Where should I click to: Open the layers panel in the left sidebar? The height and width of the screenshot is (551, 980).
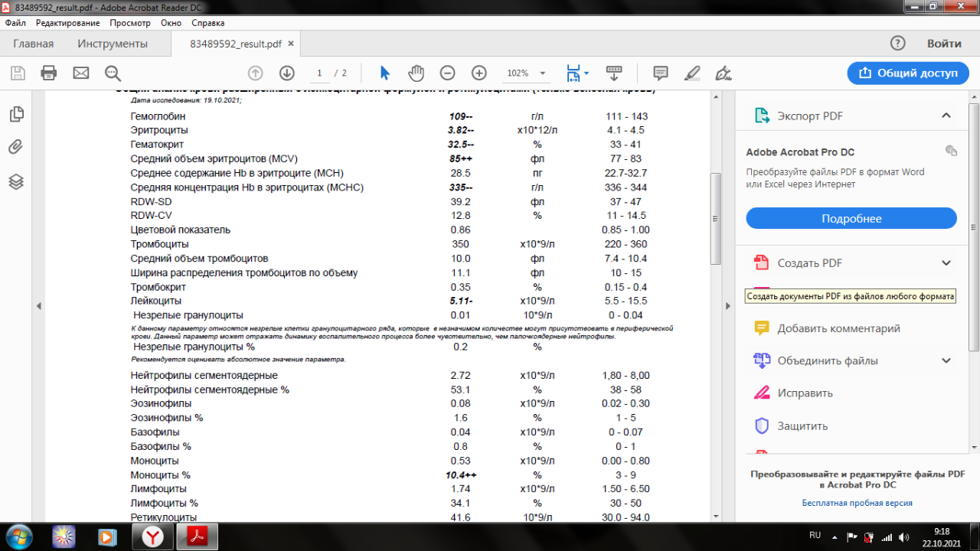[16, 181]
